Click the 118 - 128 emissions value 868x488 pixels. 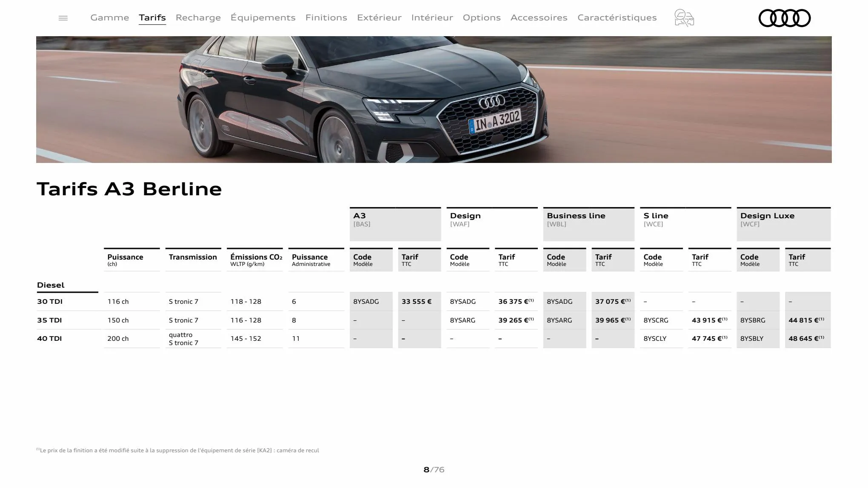click(x=246, y=302)
